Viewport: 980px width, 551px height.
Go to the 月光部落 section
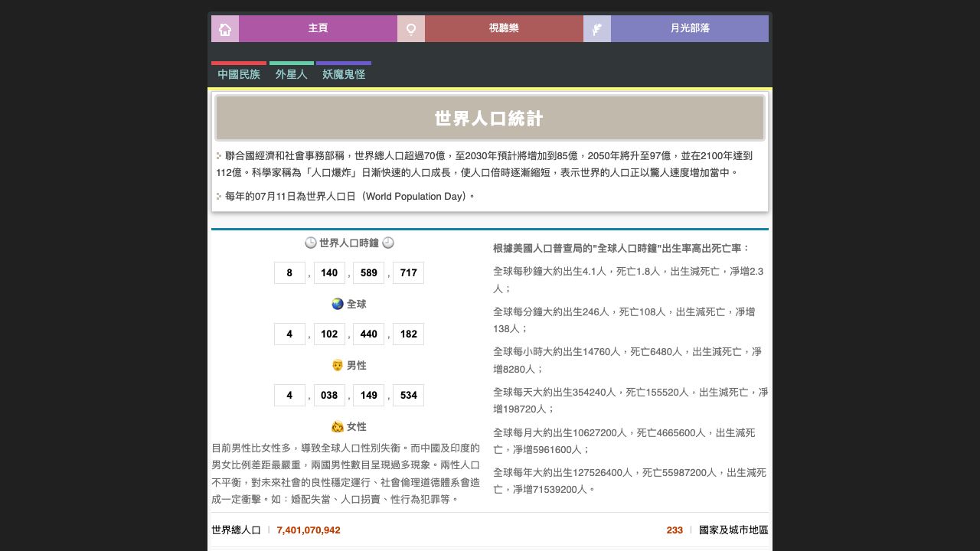(x=690, y=28)
